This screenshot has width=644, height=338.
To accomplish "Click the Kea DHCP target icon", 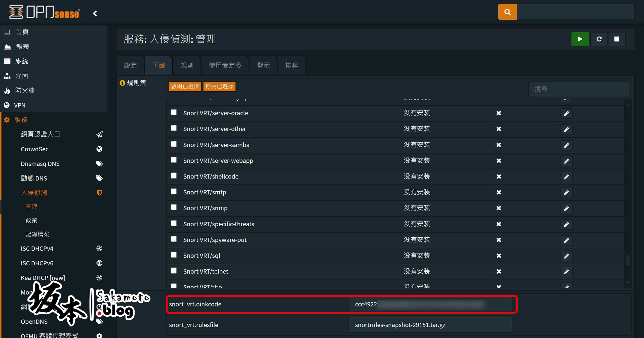I will (99, 278).
